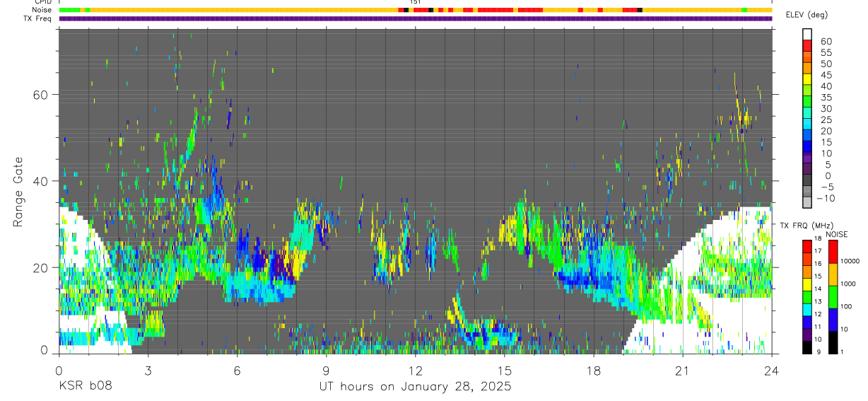868x401 pixels.
Task: Click the 12 UT hour axis tick
Action: point(416,355)
